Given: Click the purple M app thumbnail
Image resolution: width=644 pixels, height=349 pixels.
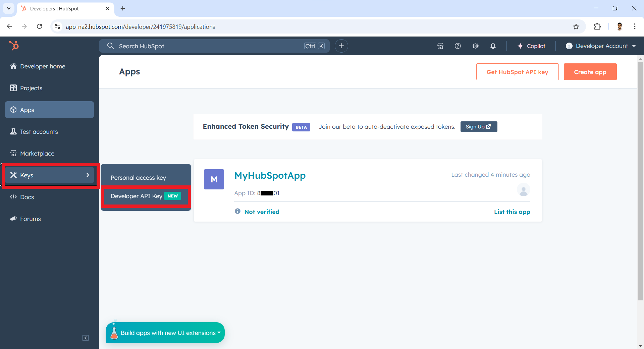Looking at the screenshot, I should (x=214, y=179).
